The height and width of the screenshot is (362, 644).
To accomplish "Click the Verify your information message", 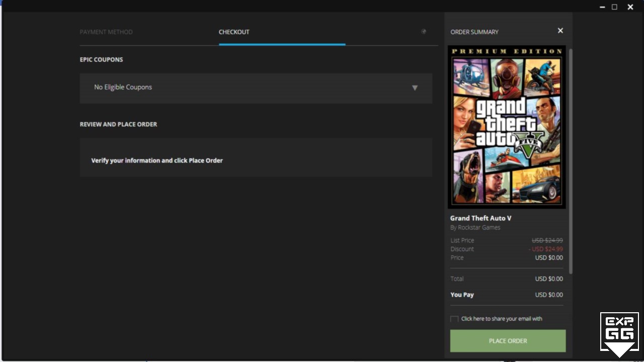I will [x=157, y=160].
